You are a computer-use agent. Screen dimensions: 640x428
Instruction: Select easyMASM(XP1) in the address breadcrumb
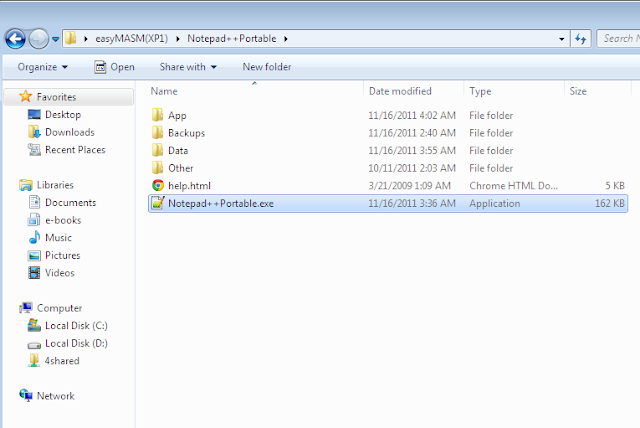click(131, 38)
